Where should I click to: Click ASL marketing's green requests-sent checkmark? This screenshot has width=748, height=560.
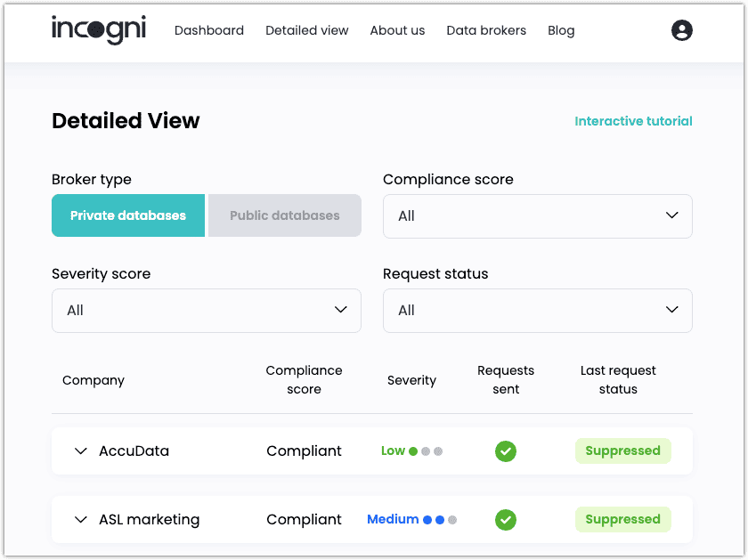(x=506, y=520)
